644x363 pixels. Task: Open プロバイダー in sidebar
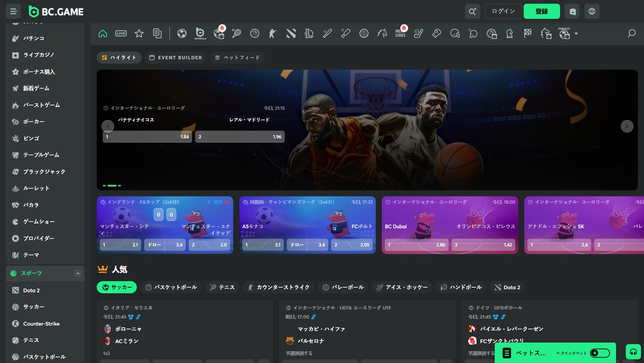(45, 238)
